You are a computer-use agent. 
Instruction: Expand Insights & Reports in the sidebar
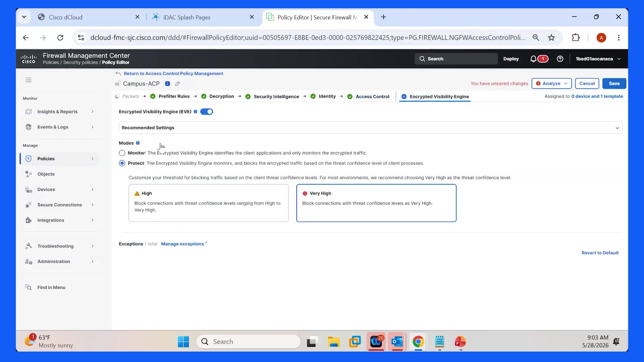[60, 112]
